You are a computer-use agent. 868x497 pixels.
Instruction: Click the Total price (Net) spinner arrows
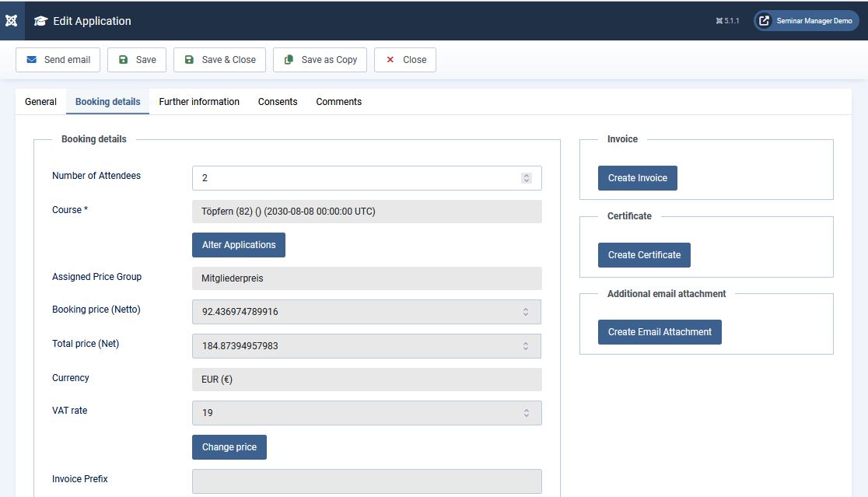(x=526, y=346)
